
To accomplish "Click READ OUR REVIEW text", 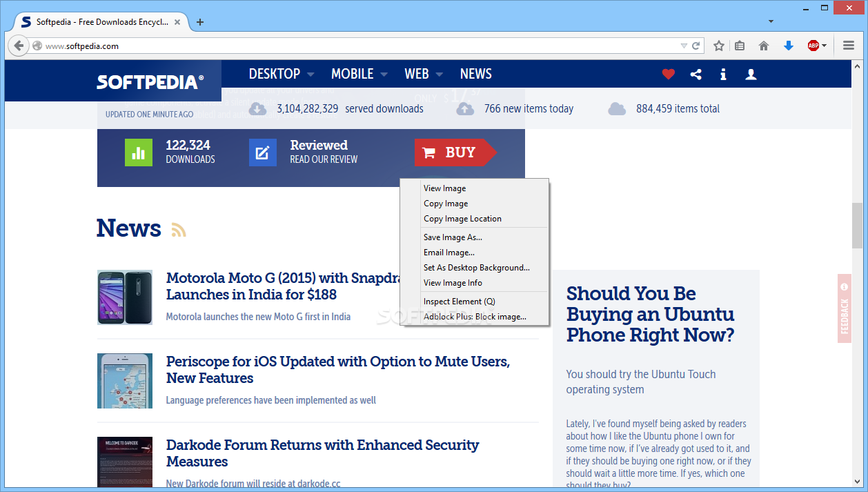I will pos(324,159).
